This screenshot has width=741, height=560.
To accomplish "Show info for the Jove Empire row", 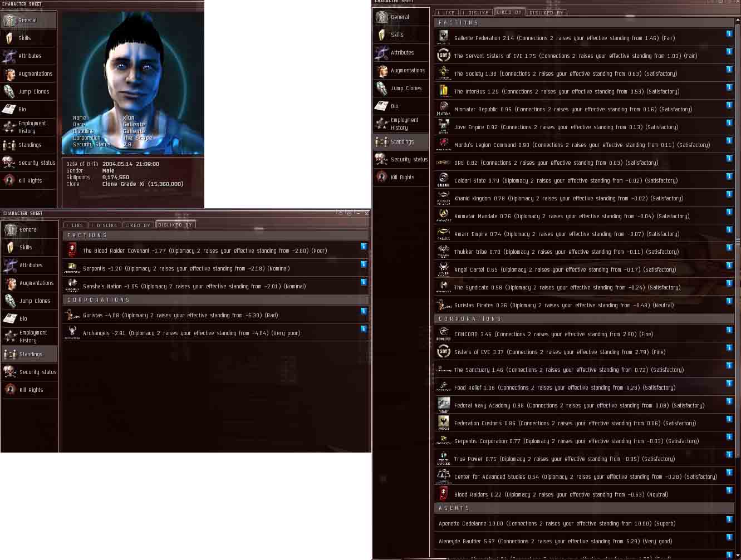I will tap(729, 122).
